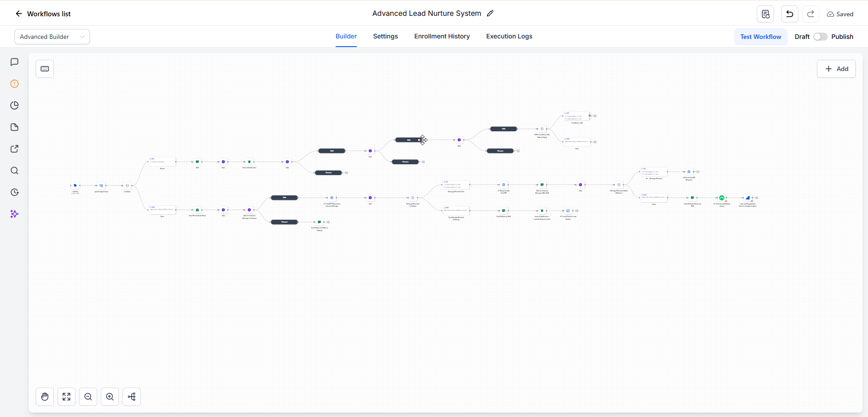Open the Execution Logs tab
Screen dimensions: 868x417
click(x=509, y=36)
